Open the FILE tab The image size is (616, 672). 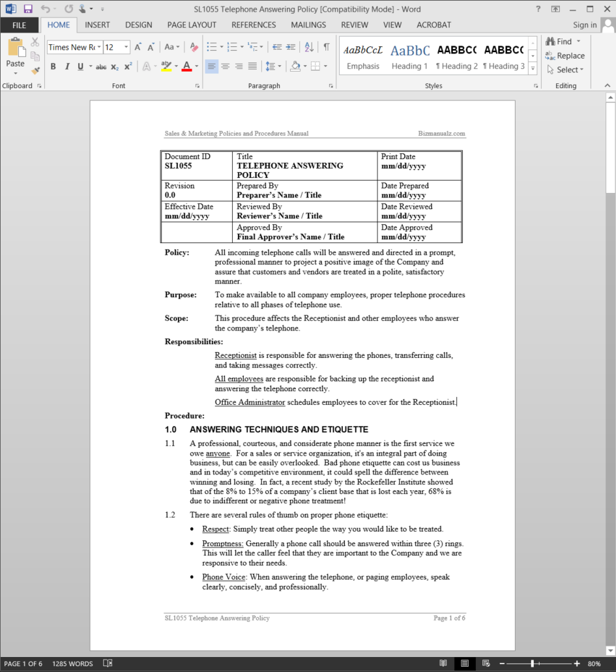(19, 25)
